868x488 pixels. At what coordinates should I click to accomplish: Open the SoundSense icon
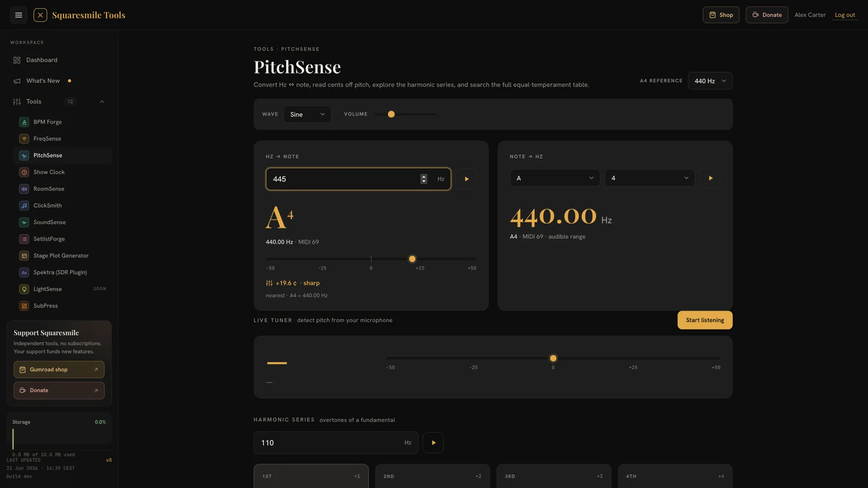[x=24, y=222]
